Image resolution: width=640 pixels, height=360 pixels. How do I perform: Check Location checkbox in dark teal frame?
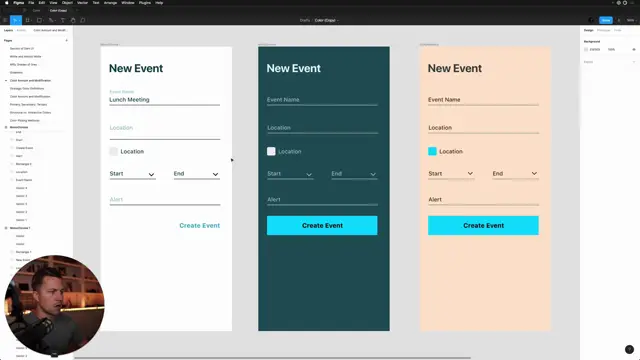(x=271, y=151)
